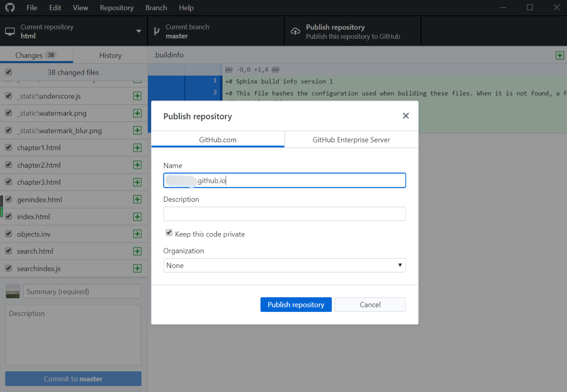Open the Repository menu
Image resolution: width=567 pixels, height=392 pixels.
tap(117, 8)
